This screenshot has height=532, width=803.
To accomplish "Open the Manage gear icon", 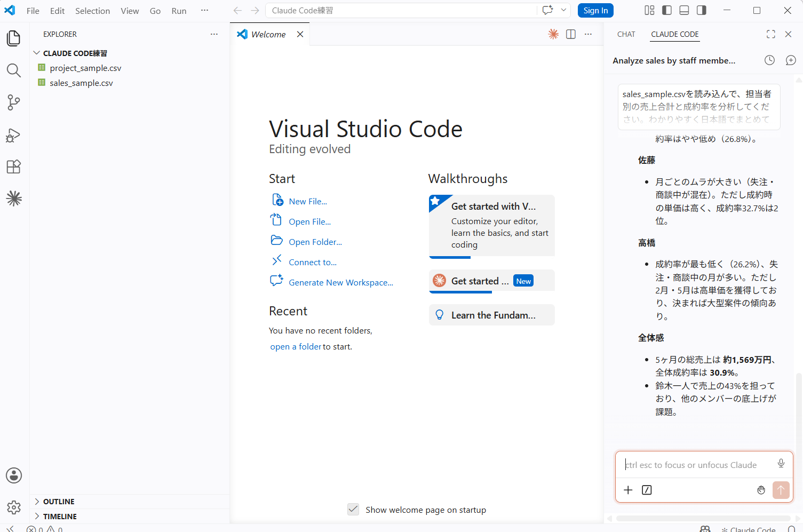I will (14, 507).
